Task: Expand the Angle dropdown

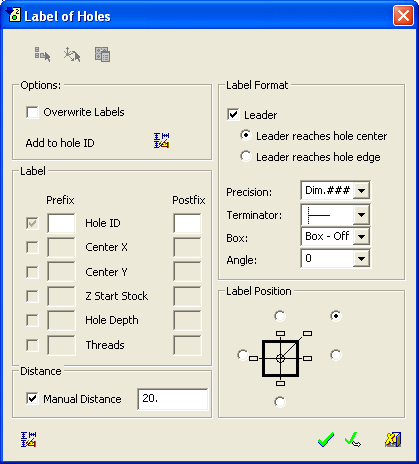Action: tap(361, 258)
